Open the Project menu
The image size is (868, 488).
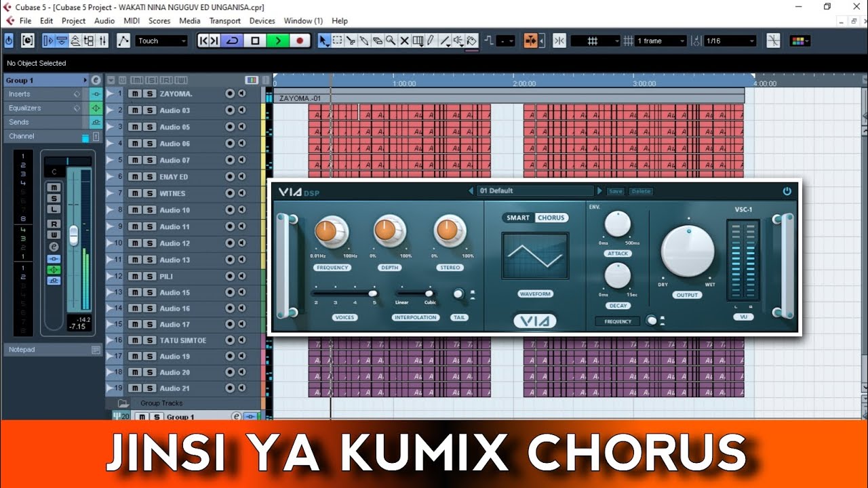(x=73, y=21)
